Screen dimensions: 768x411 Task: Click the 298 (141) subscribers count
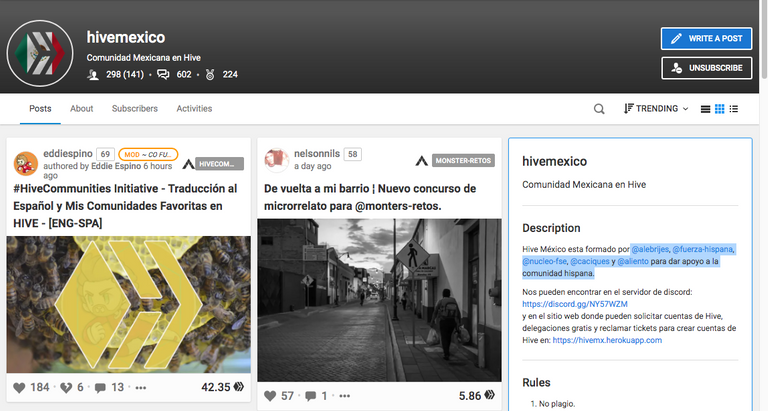[x=125, y=74]
